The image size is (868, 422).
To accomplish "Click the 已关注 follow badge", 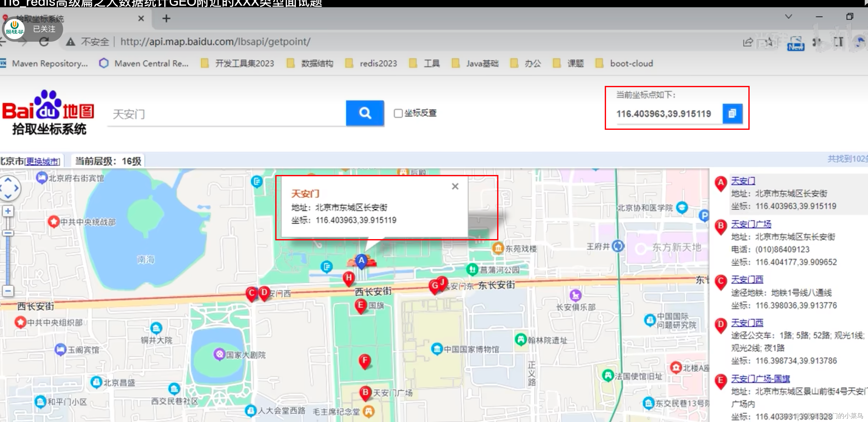I will coord(32,29).
